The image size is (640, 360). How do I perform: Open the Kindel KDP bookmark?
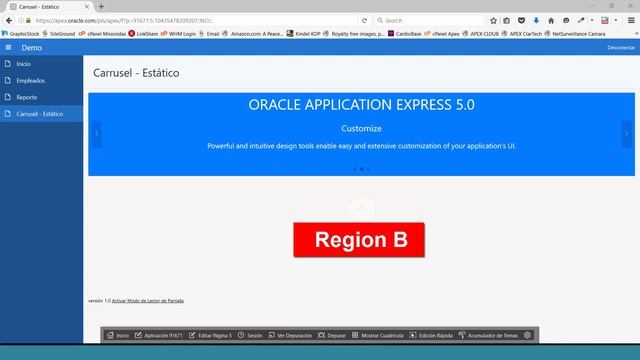pyautogui.click(x=304, y=34)
